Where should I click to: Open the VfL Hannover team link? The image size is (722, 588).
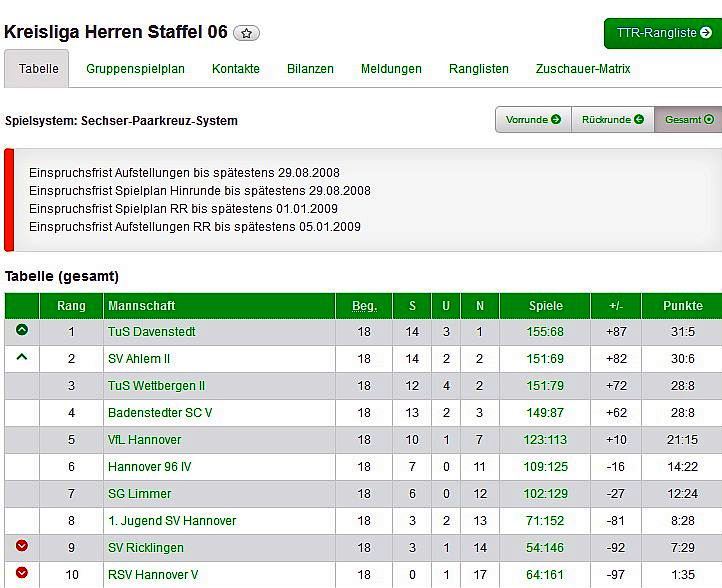pyautogui.click(x=145, y=440)
